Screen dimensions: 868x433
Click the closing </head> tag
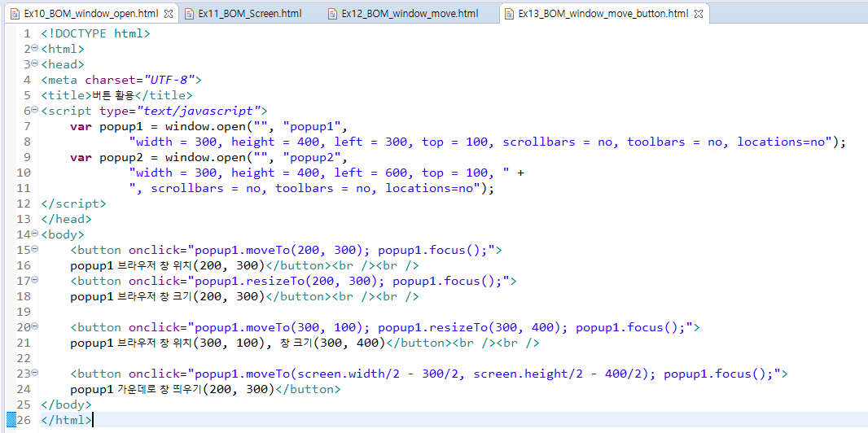click(67, 219)
